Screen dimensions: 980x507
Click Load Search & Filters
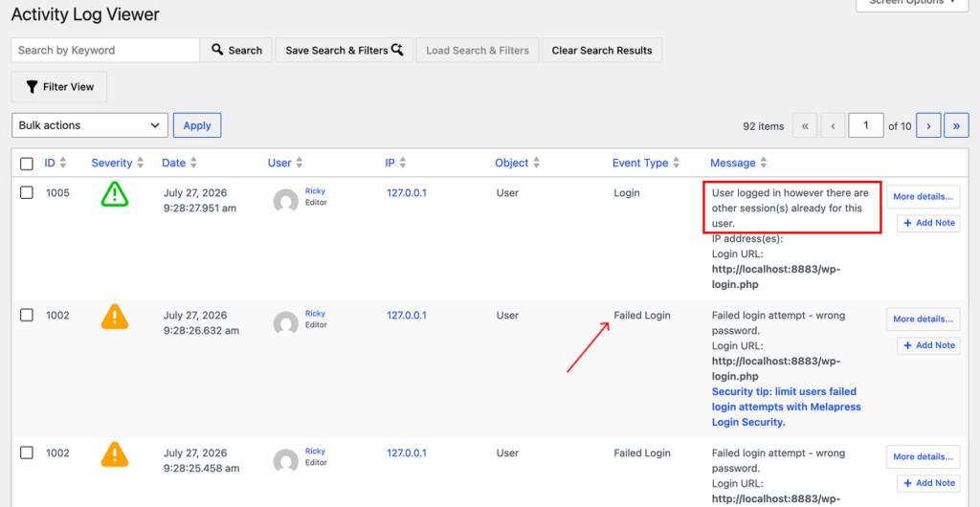click(x=478, y=51)
